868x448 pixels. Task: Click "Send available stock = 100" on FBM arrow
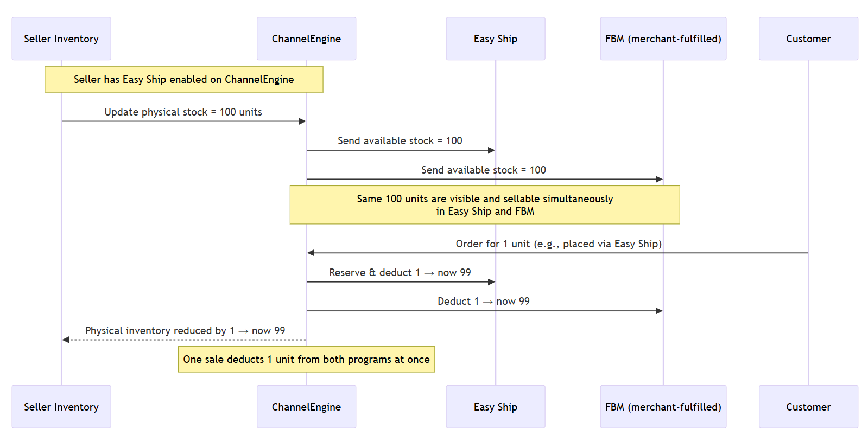[484, 170]
